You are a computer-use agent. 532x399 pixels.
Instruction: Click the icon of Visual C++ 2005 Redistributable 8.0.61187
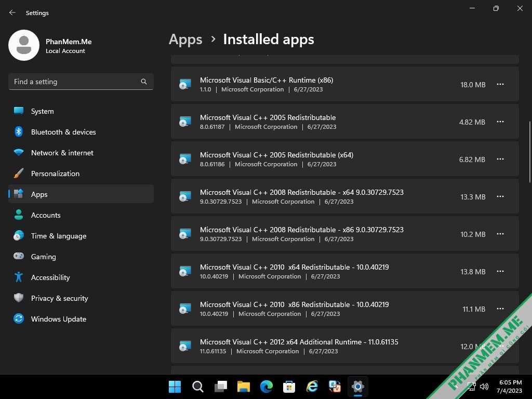185,122
